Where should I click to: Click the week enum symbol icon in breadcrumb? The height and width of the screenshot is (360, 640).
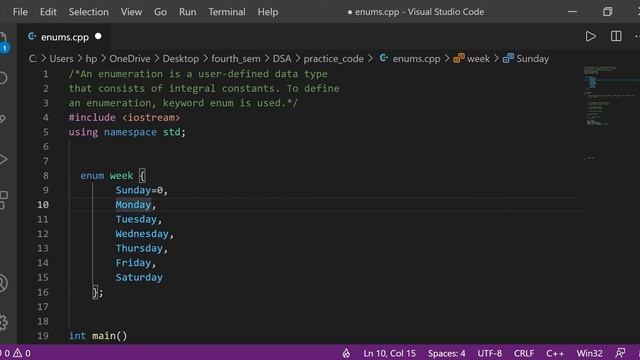tap(458, 58)
